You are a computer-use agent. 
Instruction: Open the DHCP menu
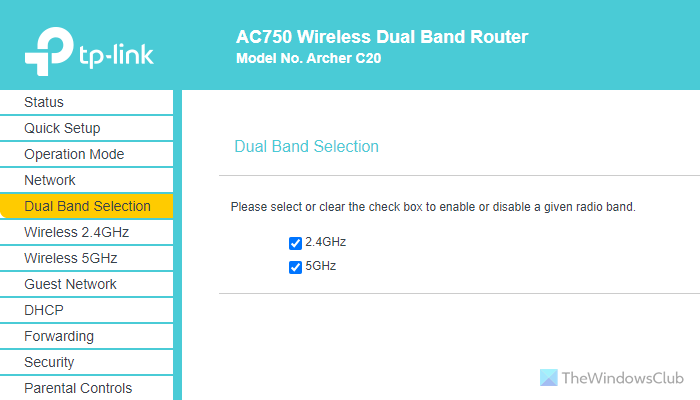click(44, 310)
